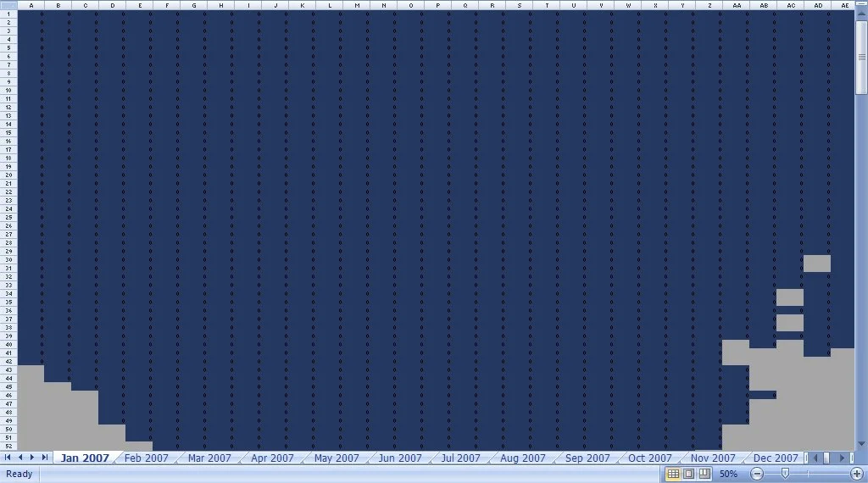The height and width of the screenshot is (483, 868).
Task: Click the gray cell in column AC row 37
Action: (790, 319)
